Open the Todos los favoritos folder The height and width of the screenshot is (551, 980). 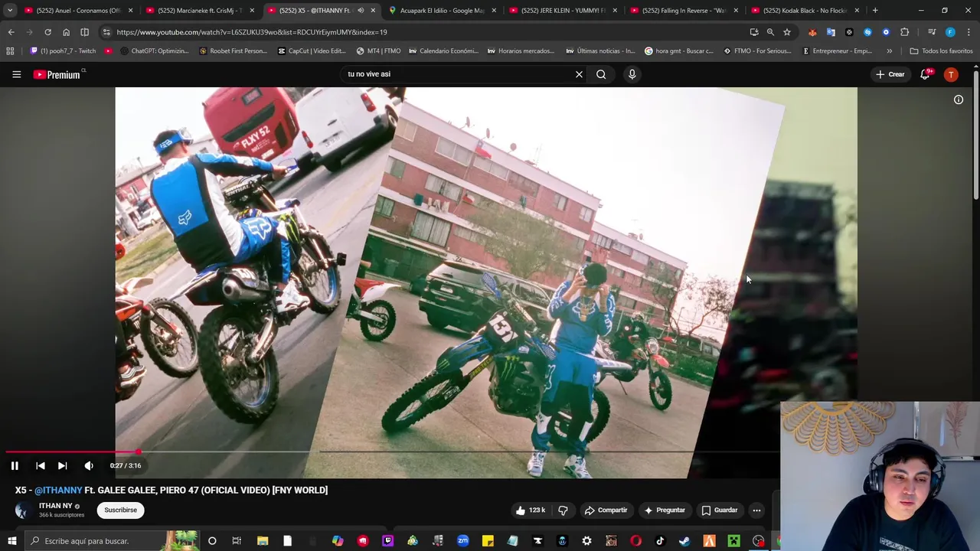coord(941,51)
